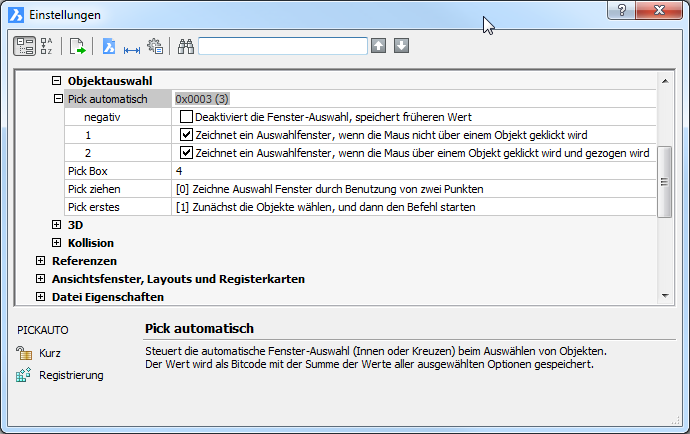Jump to program options category
The height and width of the screenshot is (434, 690).
[154, 46]
